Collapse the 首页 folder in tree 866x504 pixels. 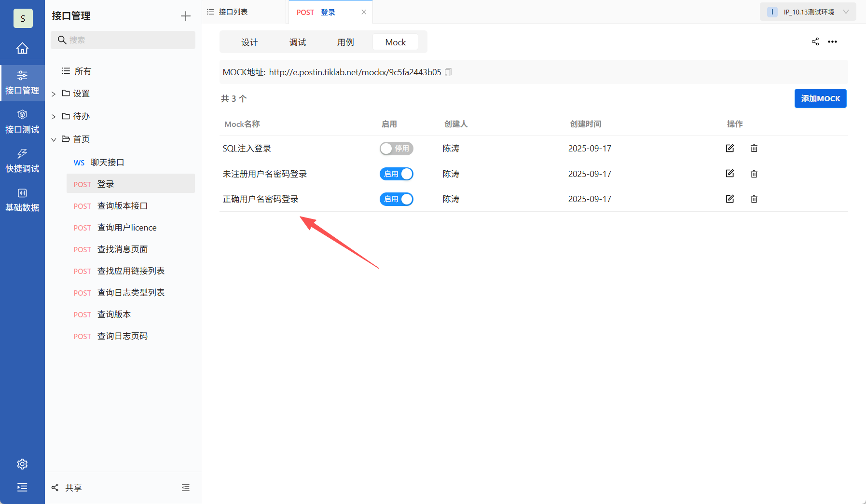click(54, 139)
